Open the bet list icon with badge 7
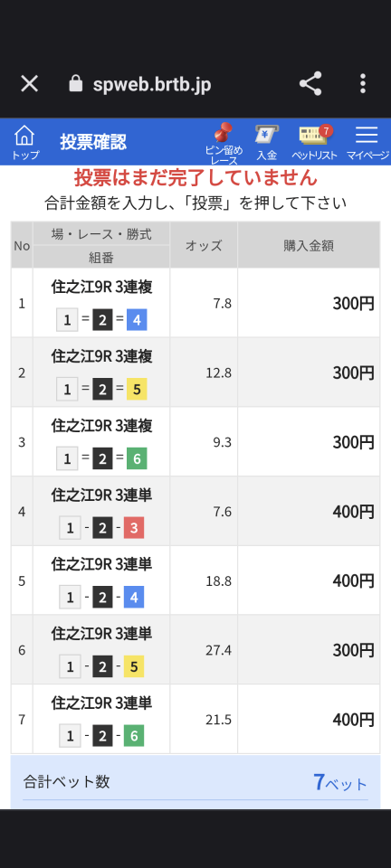 (315, 143)
